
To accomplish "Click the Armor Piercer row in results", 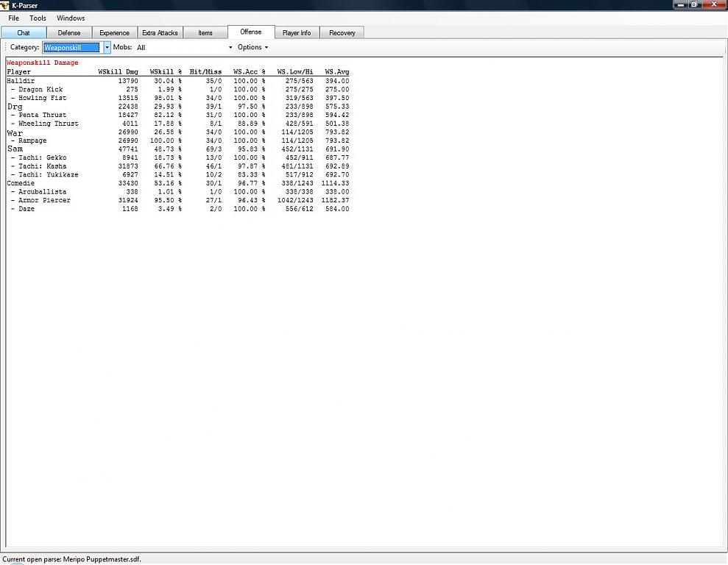I will click(44, 200).
